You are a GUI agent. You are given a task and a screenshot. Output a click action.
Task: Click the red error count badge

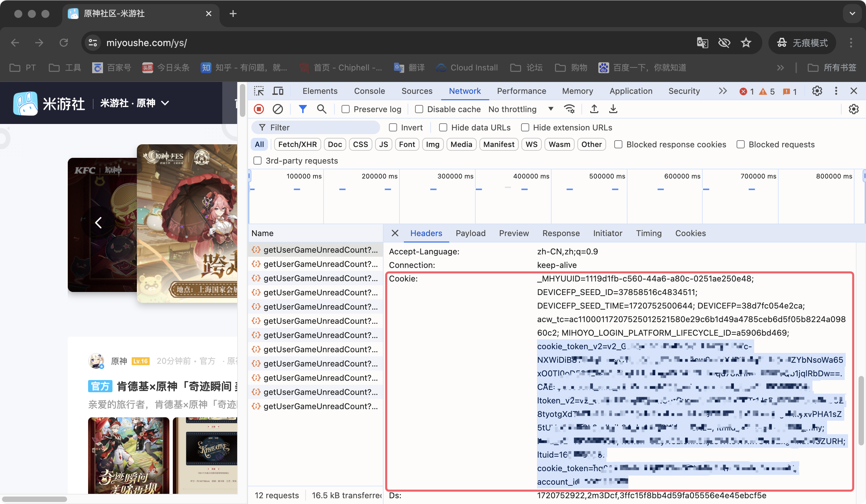pos(747,91)
